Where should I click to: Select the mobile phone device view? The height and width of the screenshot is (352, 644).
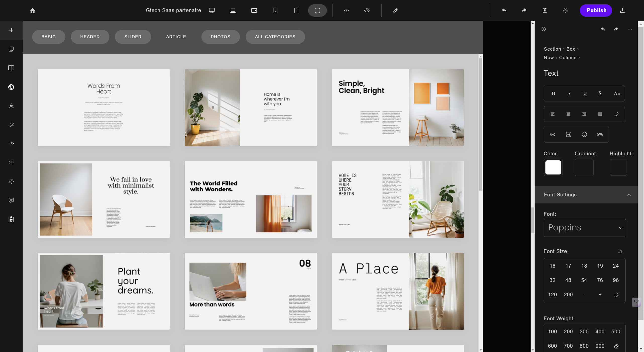click(296, 10)
